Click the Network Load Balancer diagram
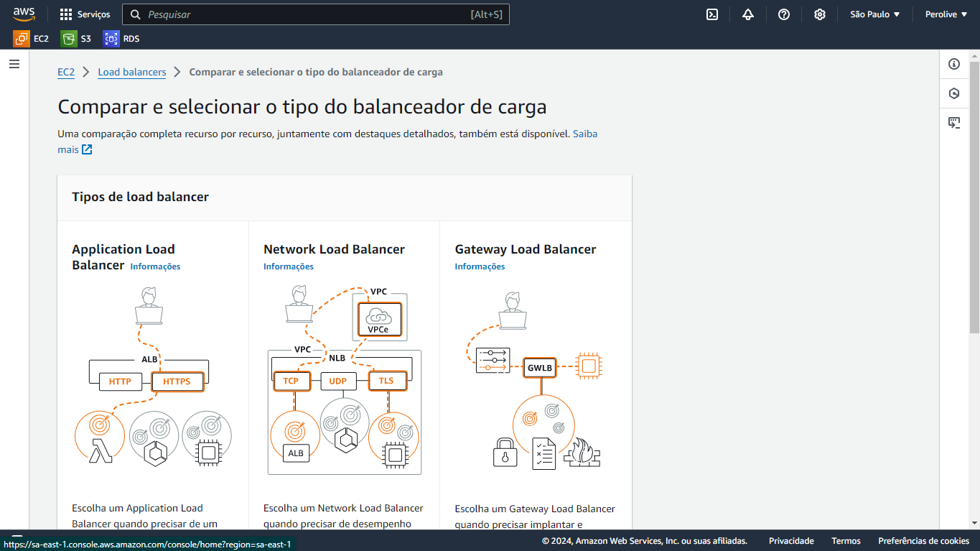 pyautogui.click(x=345, y=379)
